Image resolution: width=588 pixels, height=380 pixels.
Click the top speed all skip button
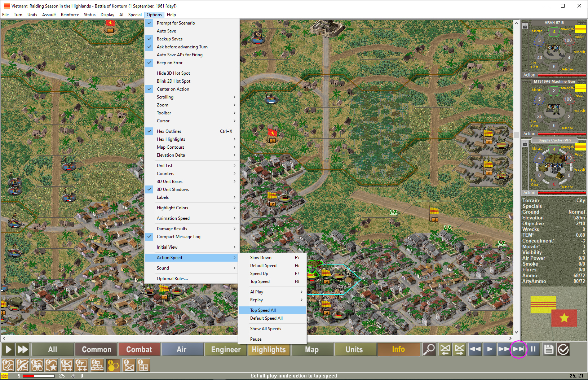(x=518, y=349)
